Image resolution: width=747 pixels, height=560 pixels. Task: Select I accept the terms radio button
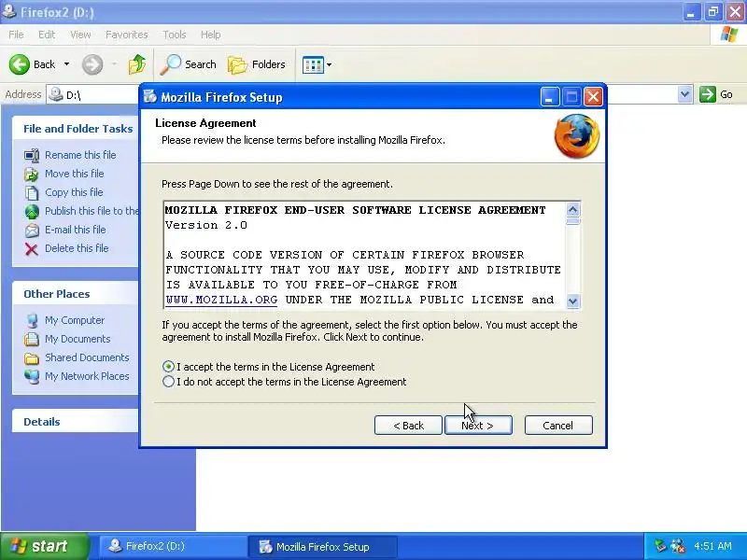click(168, 367)
